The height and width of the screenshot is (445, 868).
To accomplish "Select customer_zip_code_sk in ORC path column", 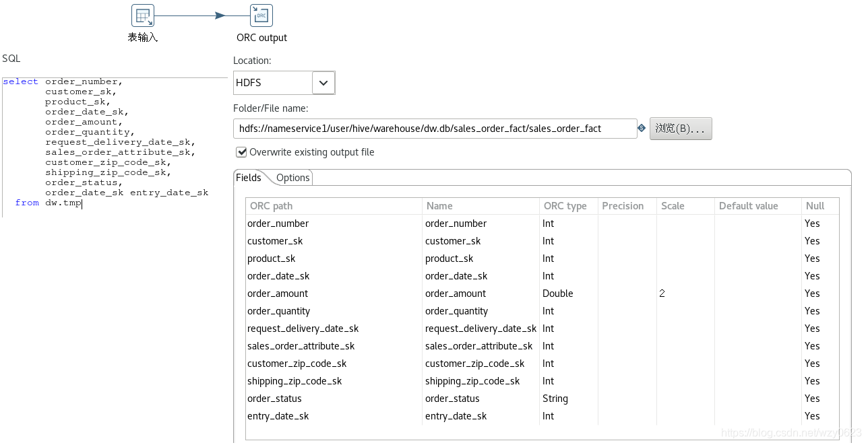I will pos(297,364).
